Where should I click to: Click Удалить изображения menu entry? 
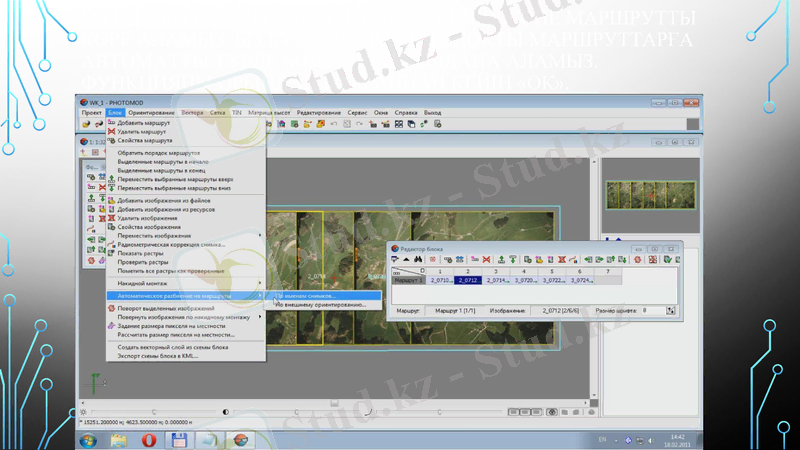point(147,218)
